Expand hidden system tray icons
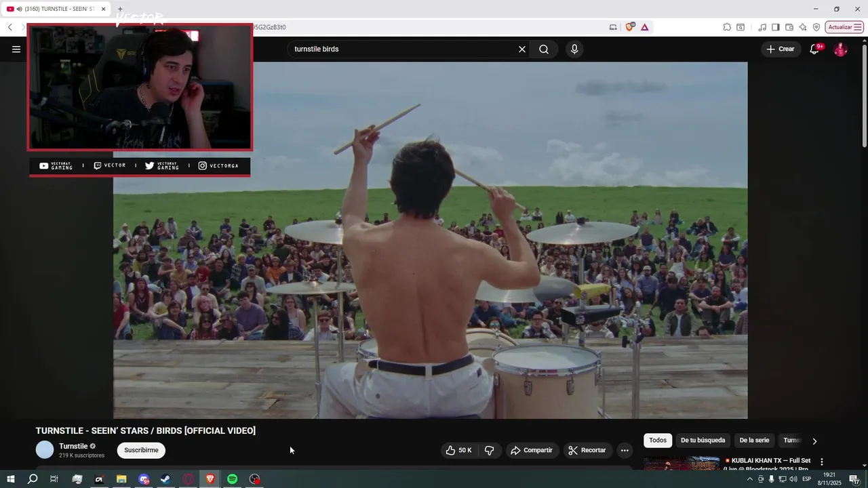The width and height of the screenshot is (868, 488). click(749, 479)
